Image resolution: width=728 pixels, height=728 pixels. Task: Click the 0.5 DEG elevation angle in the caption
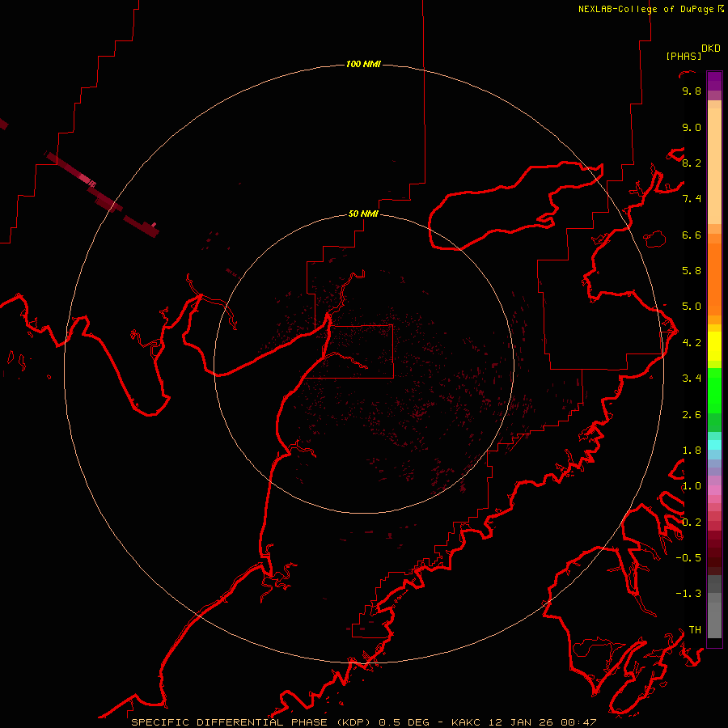pos(404,722)
